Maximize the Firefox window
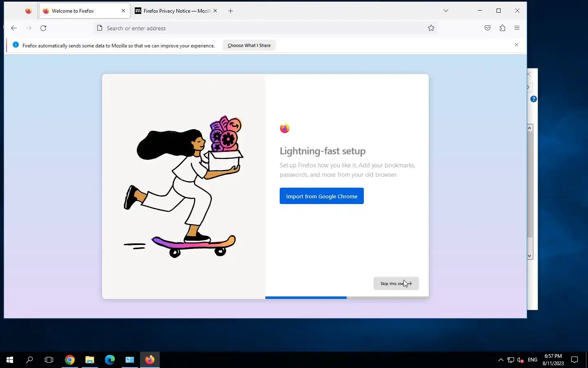588x368 pixels. click(499, 11)
